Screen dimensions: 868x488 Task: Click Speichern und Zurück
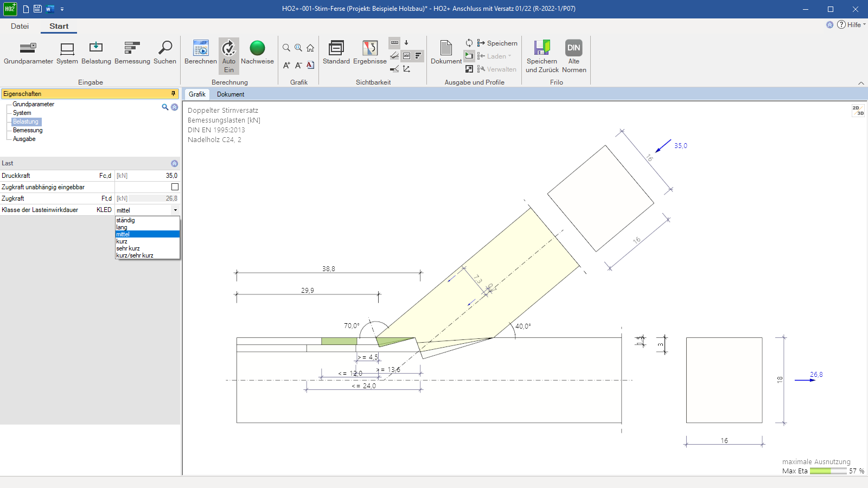tap(542, 56)
